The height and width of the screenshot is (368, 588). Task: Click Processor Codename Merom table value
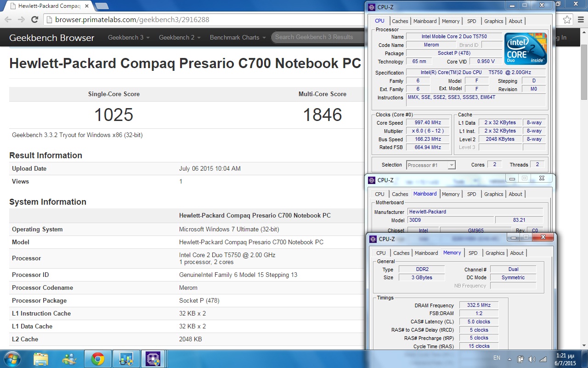click(188, 287)
